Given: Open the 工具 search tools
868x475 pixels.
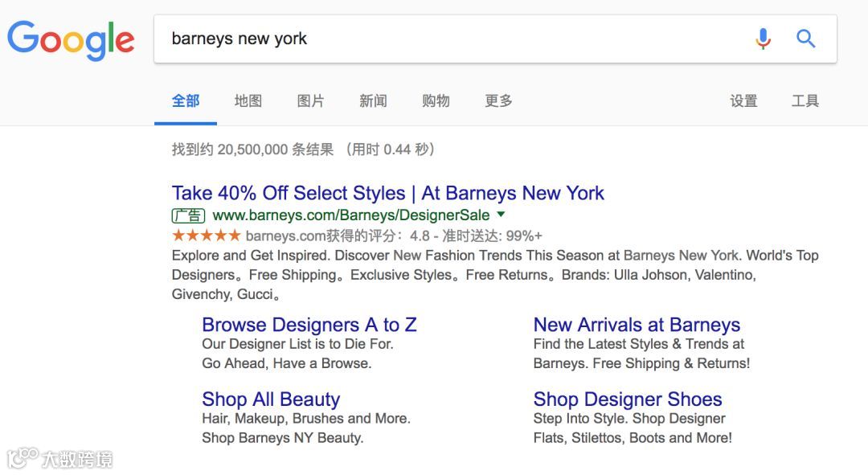Looking at the screenshot, I should pos(805,100).
